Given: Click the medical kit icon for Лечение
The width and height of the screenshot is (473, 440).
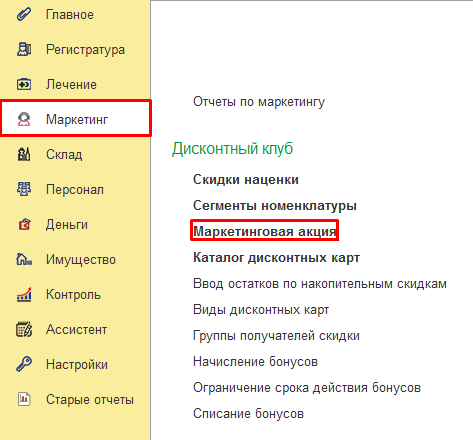Looking at the screenshot, I should point(24,84).
